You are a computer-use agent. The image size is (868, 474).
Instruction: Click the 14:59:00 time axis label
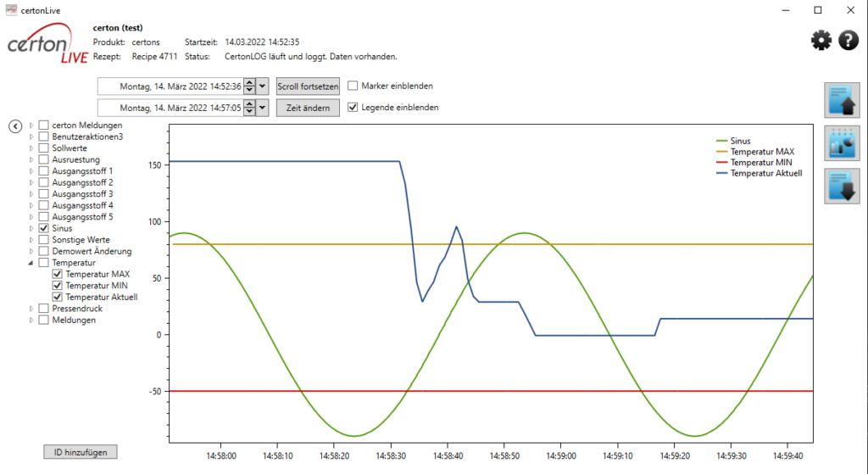(561, 456)
